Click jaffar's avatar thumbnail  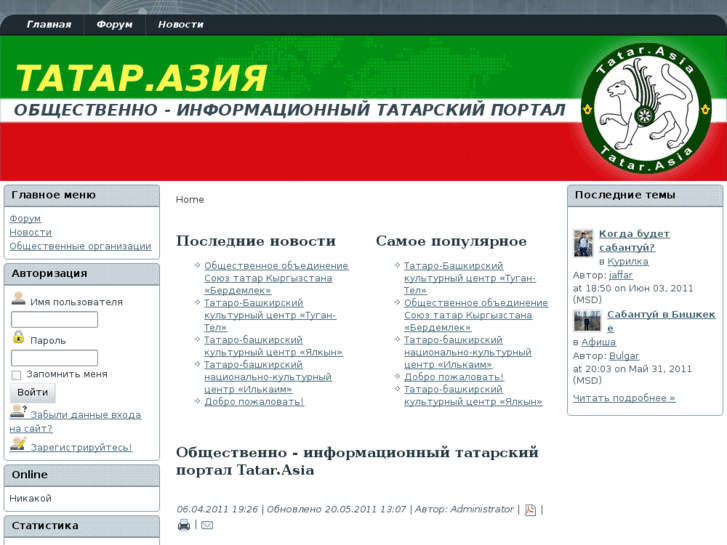click(x=583, y=243)
